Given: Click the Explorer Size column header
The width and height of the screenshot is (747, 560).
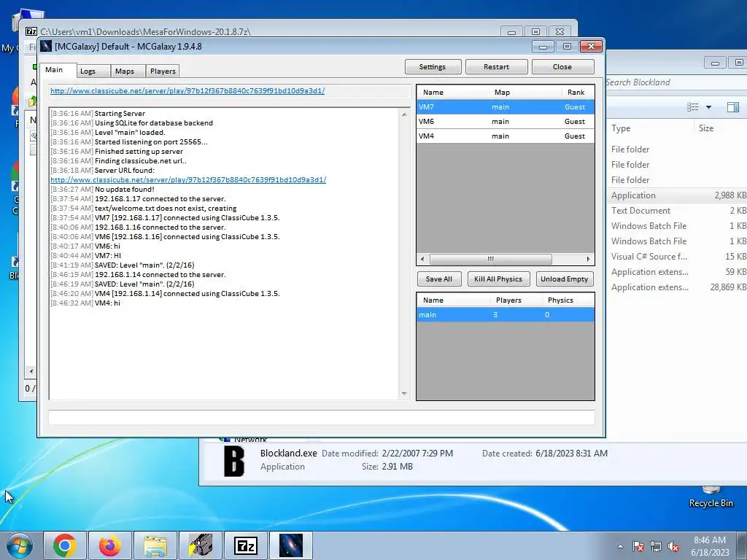Looking at the screenshot, I should click(720, 128).
